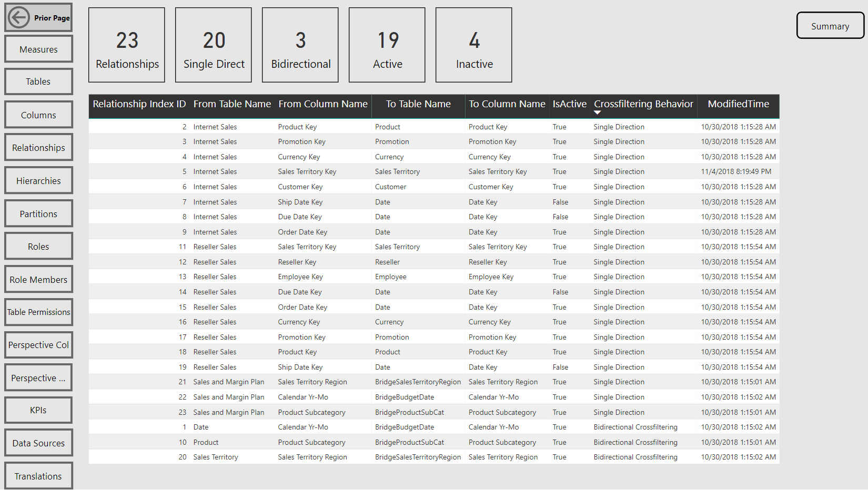Sort the table by Relationship Index ID
Screen dimensions: 868x490
point(139,104)
